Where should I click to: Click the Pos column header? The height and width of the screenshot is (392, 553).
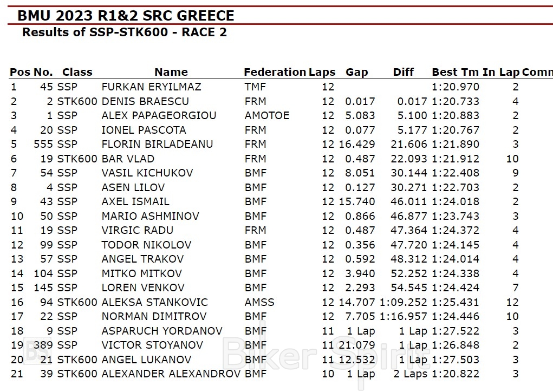point(20,72)
